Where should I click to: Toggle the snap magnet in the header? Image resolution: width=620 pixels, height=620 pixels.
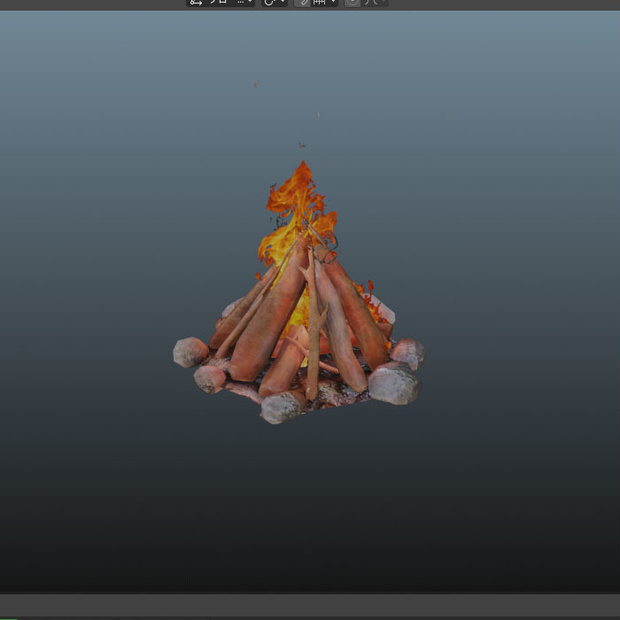(x=302, y=2)
